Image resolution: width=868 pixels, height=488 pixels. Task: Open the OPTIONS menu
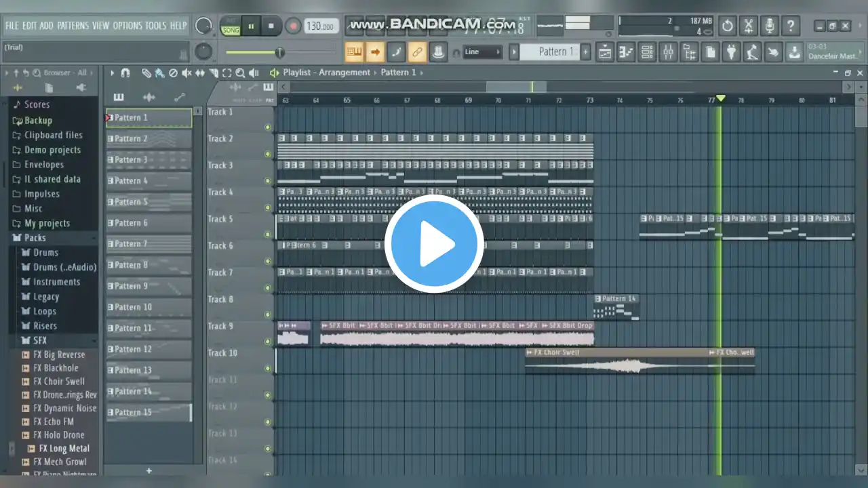(x=127, y=26)
